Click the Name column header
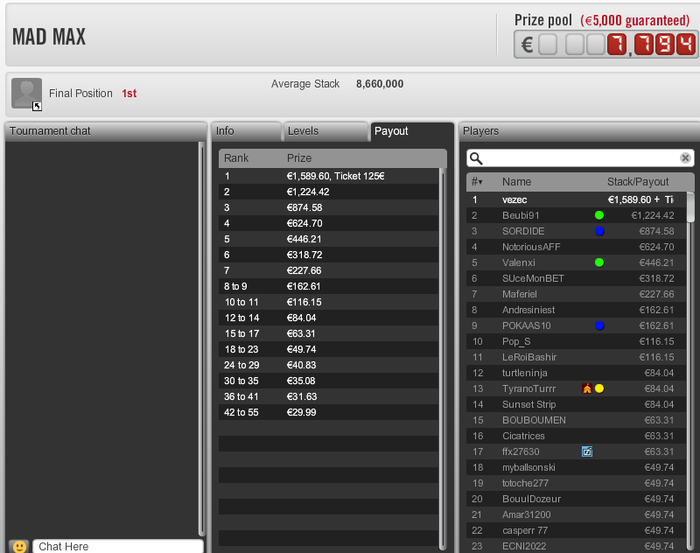This screenshot has width=700, height=553. (x=517, y=182)
